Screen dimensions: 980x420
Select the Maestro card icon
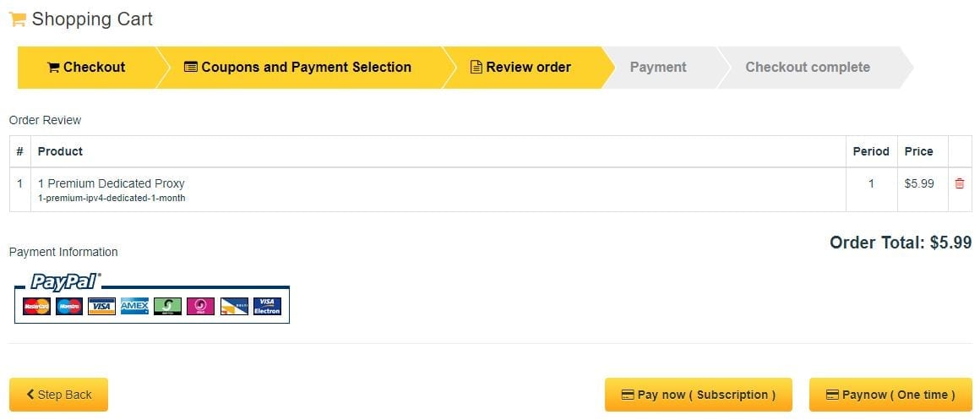[69, 306]
